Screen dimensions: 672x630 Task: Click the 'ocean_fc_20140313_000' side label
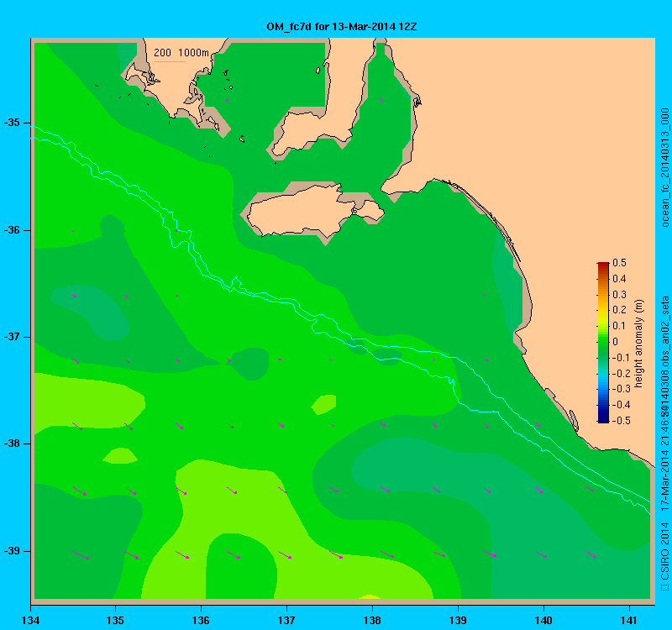tap(664, 167)
